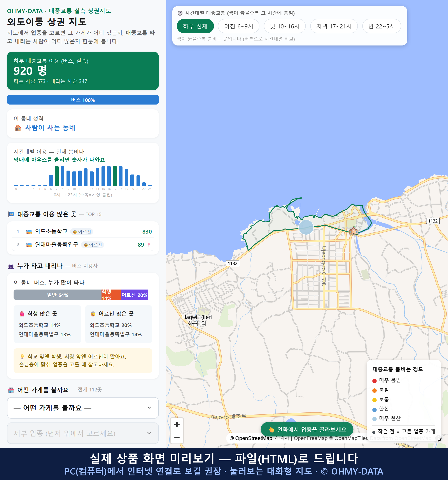Select the 아침 6~9시 time filter
This screenshot has width=448, height=480.
click(x=239, y=26)
